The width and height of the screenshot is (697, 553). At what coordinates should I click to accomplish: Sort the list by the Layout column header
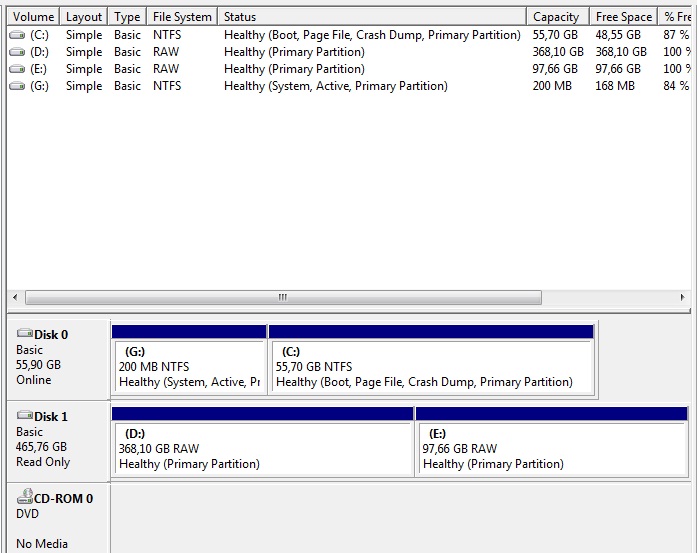[84, 17]
